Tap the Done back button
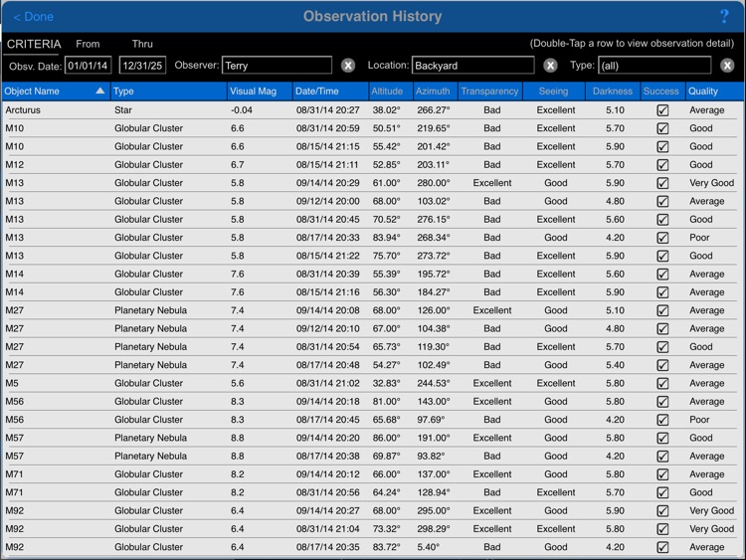 (33, 17)
